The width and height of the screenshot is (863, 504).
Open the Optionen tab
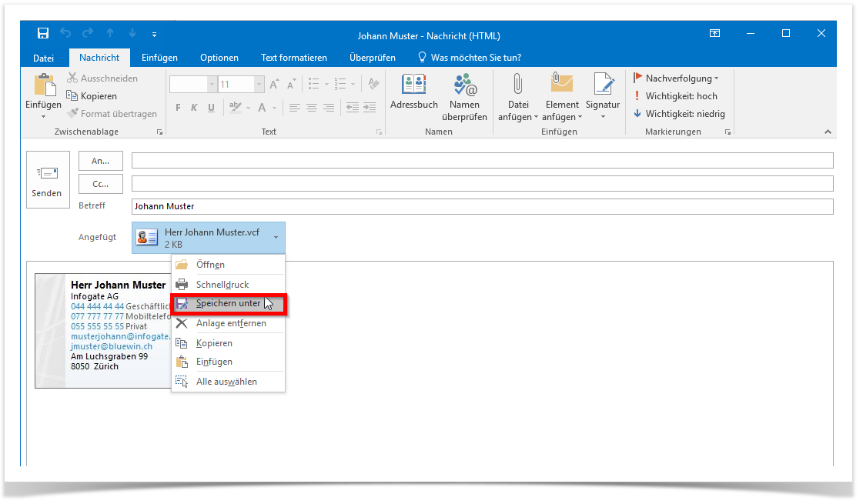point(219,58)
